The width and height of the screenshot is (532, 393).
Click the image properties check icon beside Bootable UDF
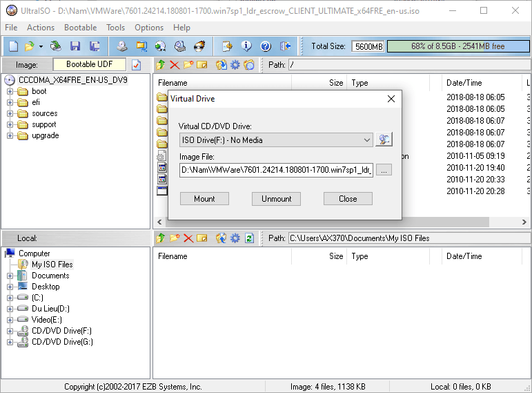click(136, 64)
